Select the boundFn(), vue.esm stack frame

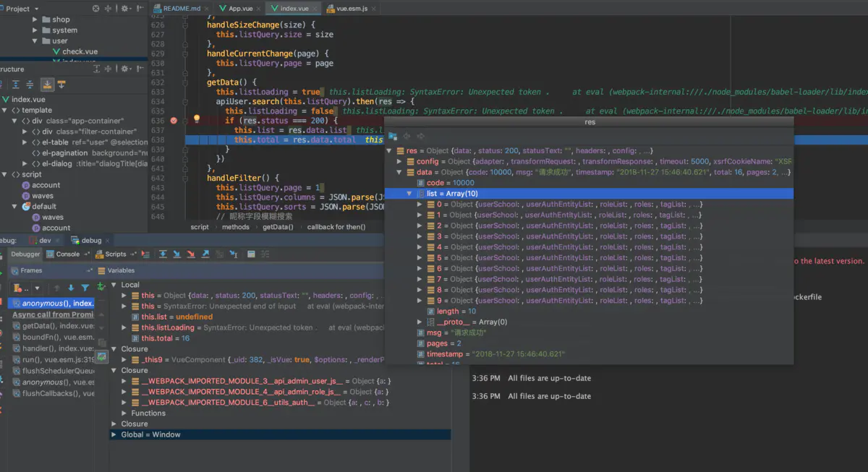coord(54,337)
